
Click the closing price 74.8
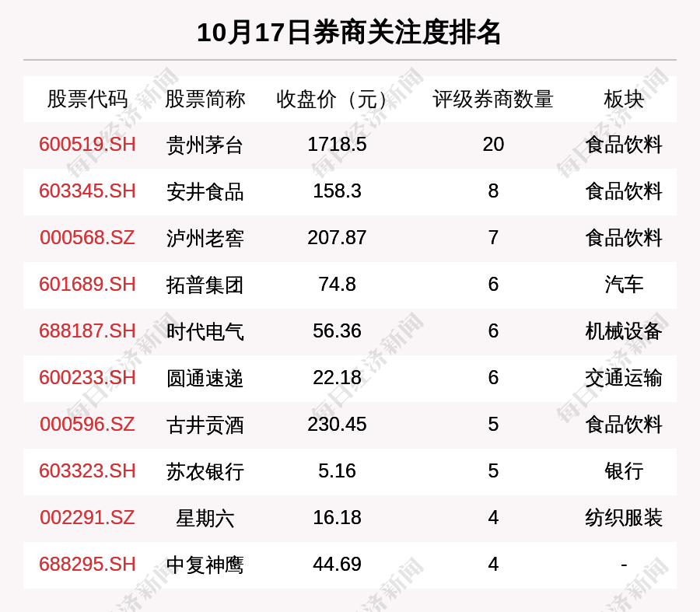click(337, 285)
